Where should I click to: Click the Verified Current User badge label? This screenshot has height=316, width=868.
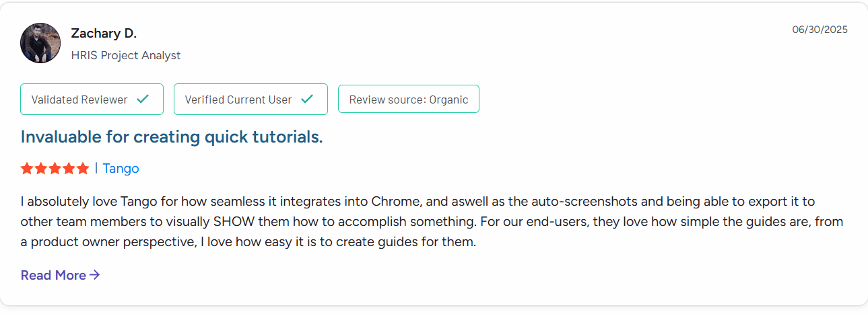click(x=238, y=100)
